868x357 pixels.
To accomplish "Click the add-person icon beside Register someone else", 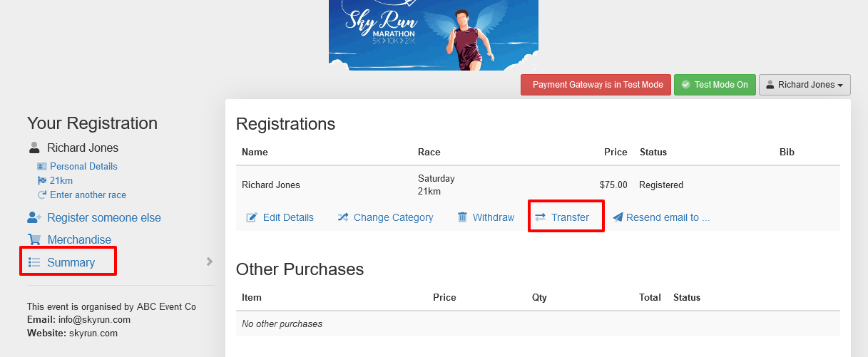I will click(x=34, y=217).
